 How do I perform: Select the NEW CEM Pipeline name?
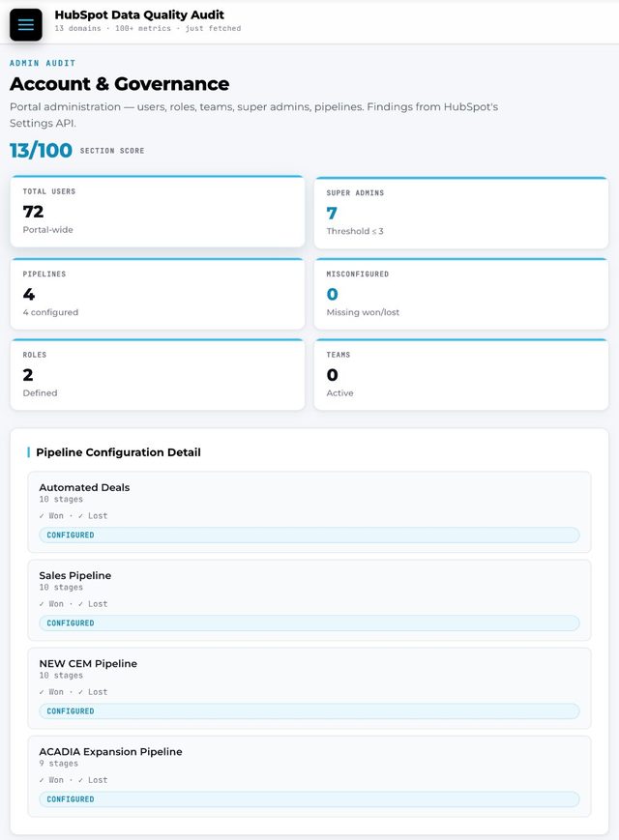(88, 663)
